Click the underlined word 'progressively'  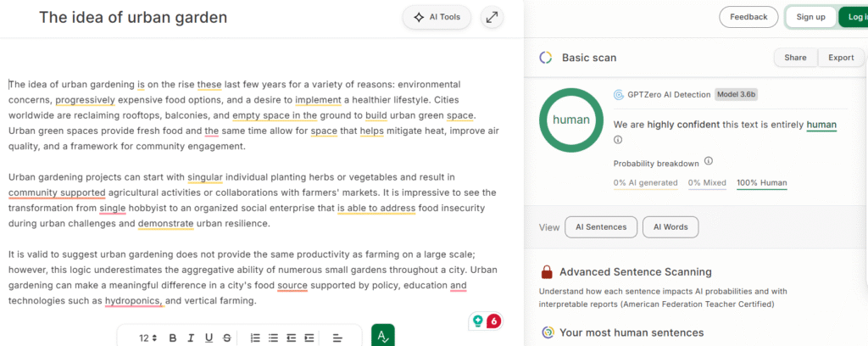point(86,100)
